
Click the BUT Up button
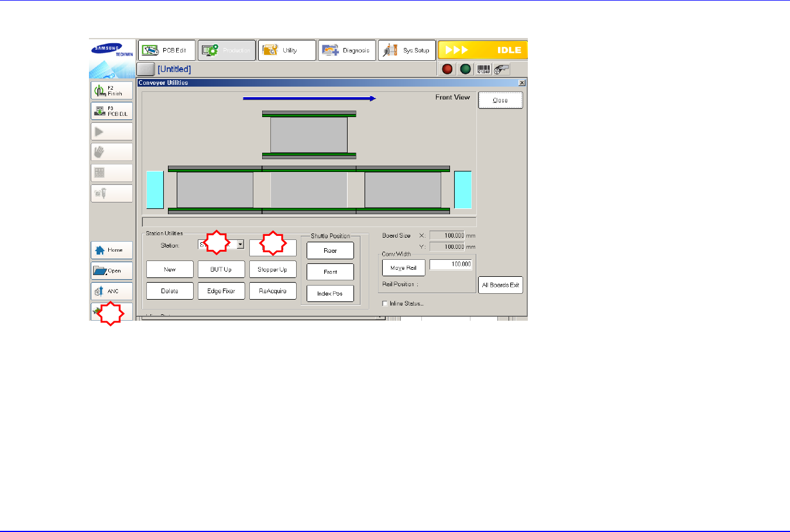click(221, 269)
